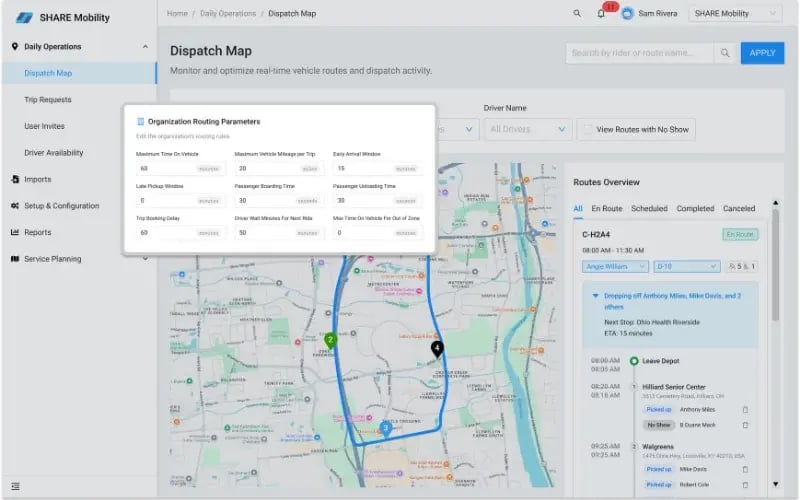Switch to the Scheduled tab
Screen dimensions: 800x500
(649, 209)
